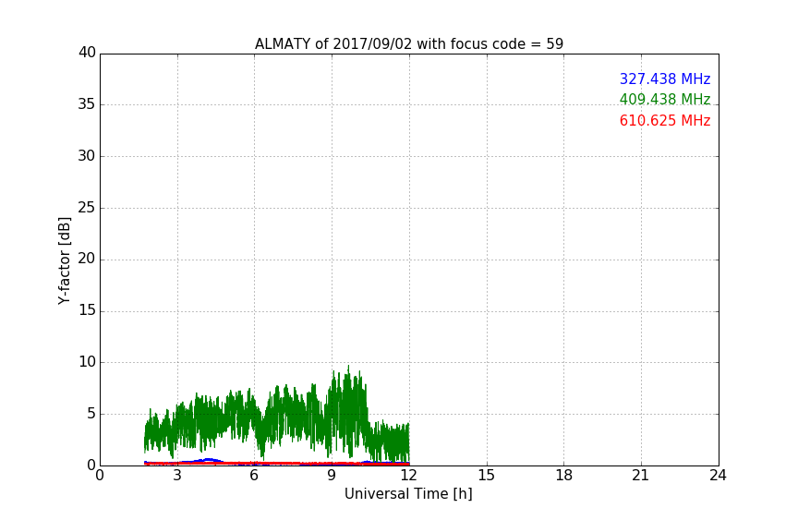Click y-axis tick label 35
Image resolution: width=798 pixels, height=532 pixels.
click(x=87, y=104)
